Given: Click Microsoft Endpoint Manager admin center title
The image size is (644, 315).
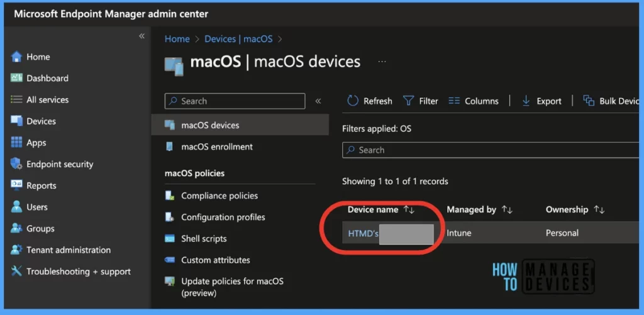Looking at the screenshot, I should 111,14.
